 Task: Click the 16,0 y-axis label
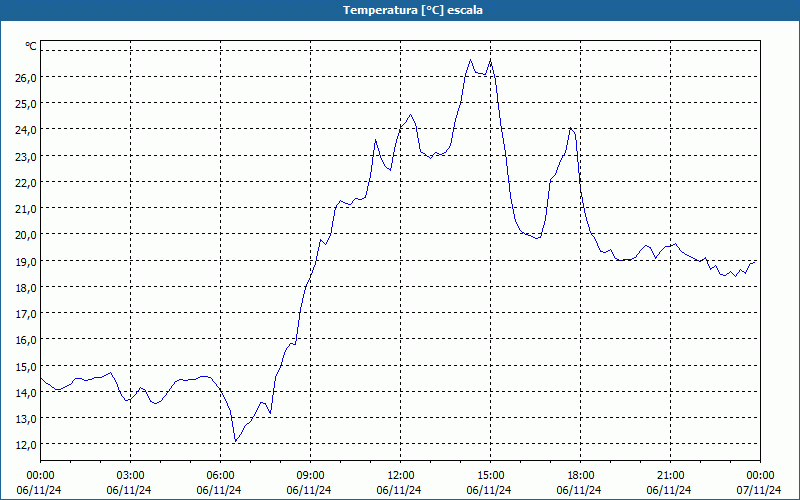[26, 339]
